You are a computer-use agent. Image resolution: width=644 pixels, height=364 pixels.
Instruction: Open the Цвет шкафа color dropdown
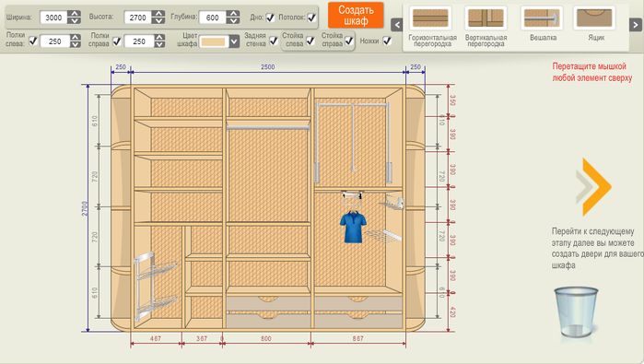(x=234, y=41)
